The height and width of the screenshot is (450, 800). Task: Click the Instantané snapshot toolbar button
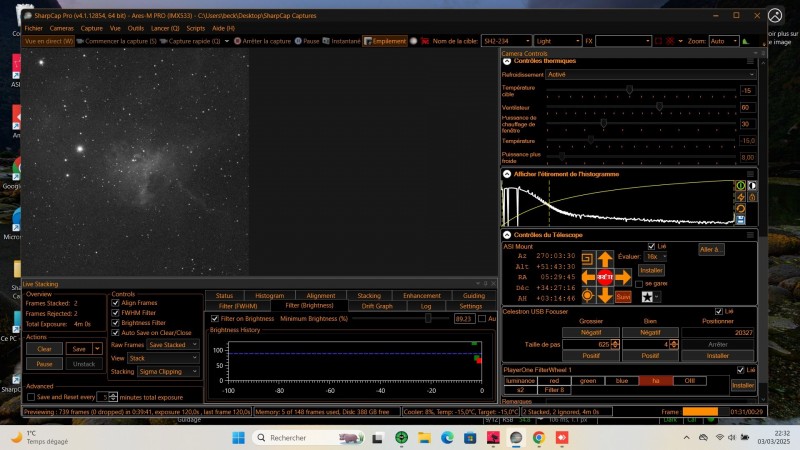(342, 41)
